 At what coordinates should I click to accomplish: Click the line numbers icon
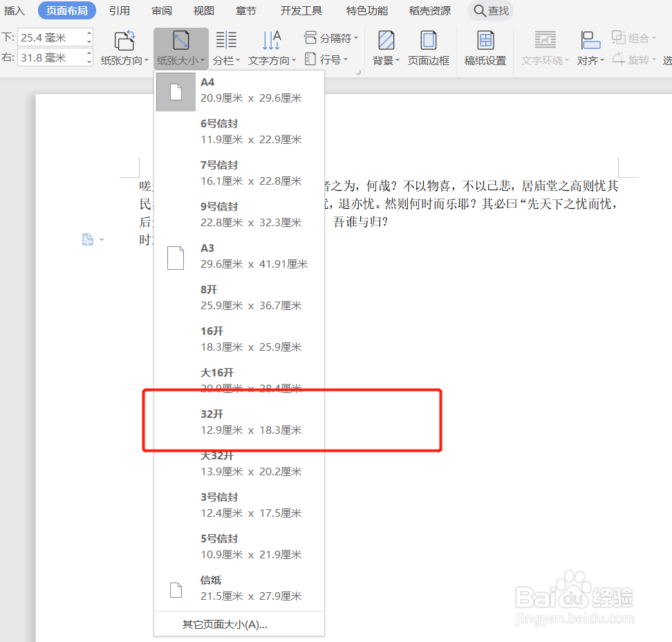(x=310, y=59)
